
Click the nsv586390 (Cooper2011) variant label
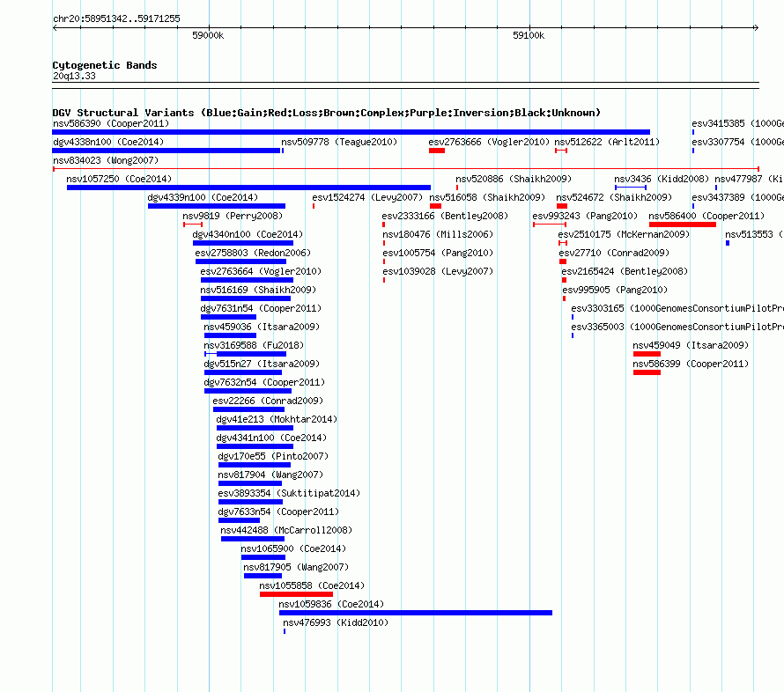[x=111, y=123]
